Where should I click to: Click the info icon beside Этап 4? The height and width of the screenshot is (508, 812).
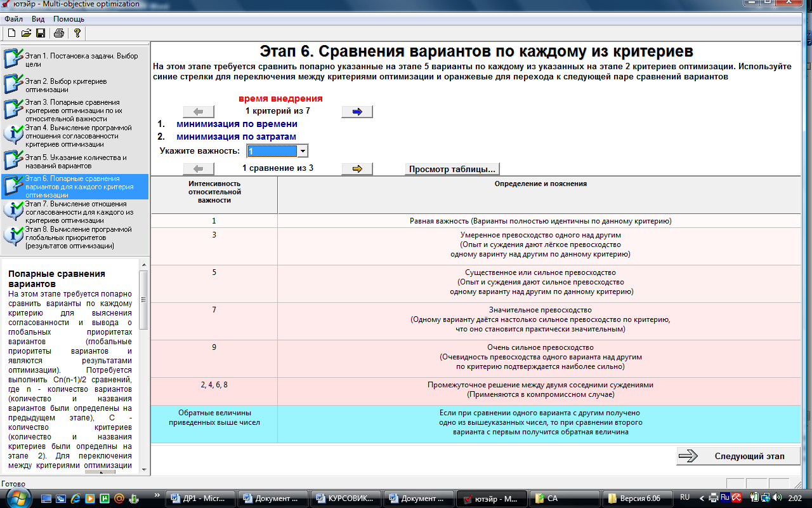point(13,134)
